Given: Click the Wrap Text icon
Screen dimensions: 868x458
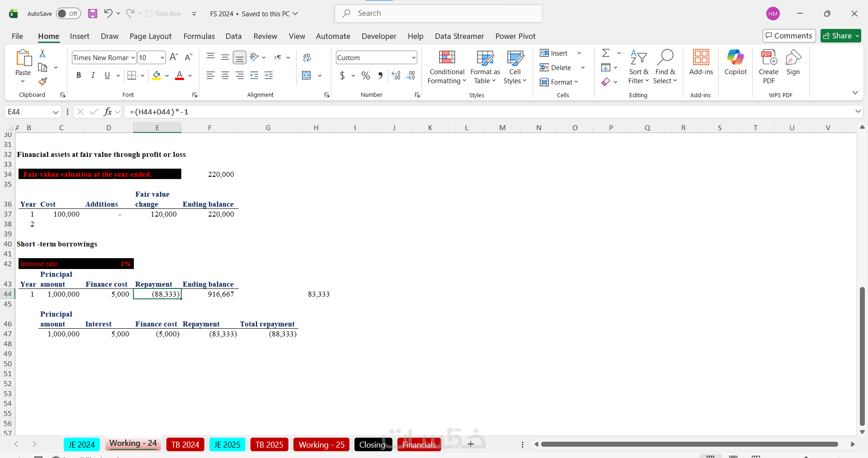Looking at the screenshot, I should pyautogui.click(x=307, y=57).
